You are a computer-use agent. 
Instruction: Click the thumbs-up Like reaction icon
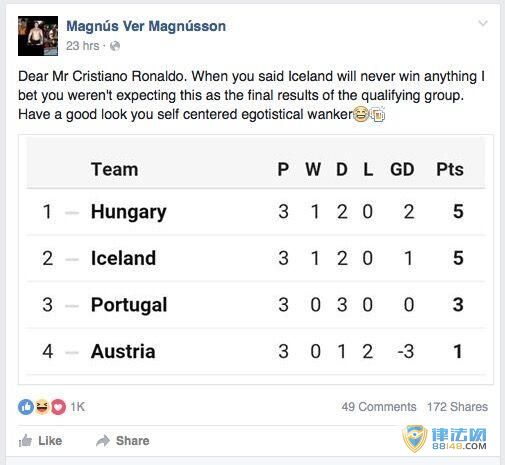click(26, 407)
